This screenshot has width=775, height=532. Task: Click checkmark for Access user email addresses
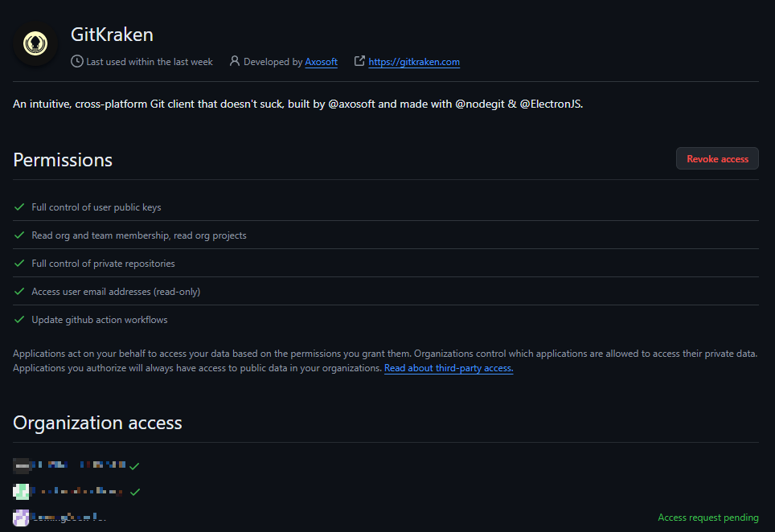pyautogui.click(x=19, y=292)
